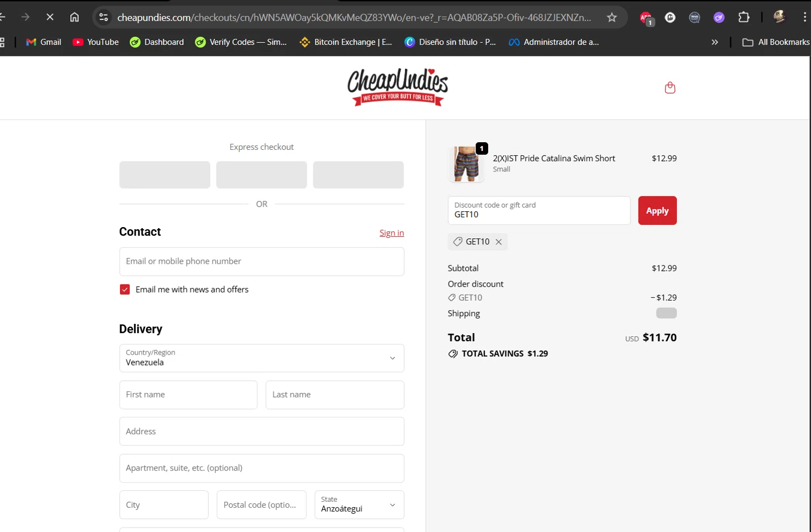
Task: Open the Administrador de a... bookmark
Action: coord(554,42)
